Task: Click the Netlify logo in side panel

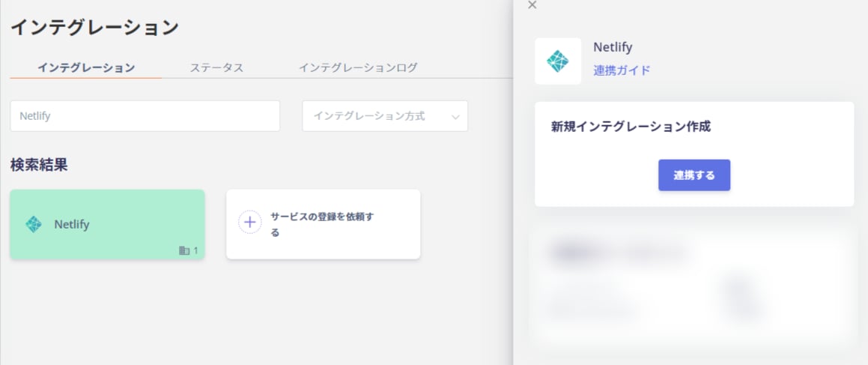Action: tap(557, 61)
